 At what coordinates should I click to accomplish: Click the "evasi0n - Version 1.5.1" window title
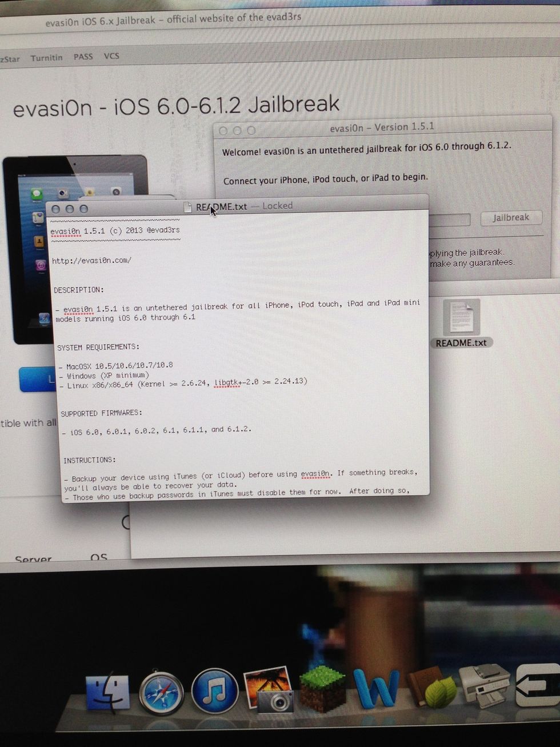pyautogui.click(x=382, y=127)
